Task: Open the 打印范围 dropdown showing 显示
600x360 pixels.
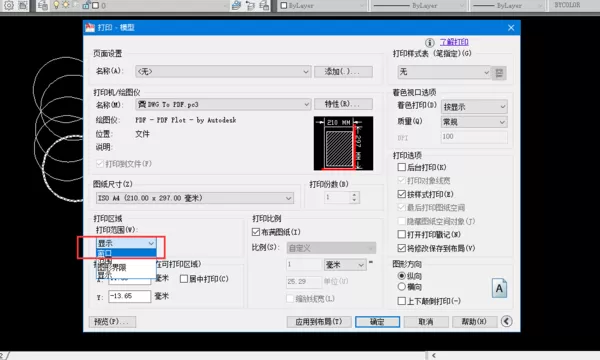Action: pyautogui.click(x=126, y=243)
